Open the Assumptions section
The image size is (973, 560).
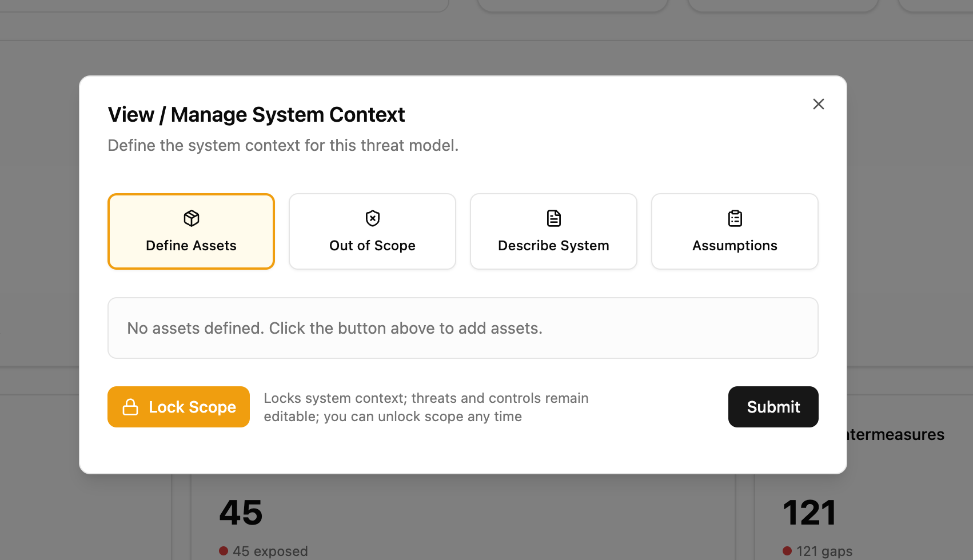tap(734, 231)
